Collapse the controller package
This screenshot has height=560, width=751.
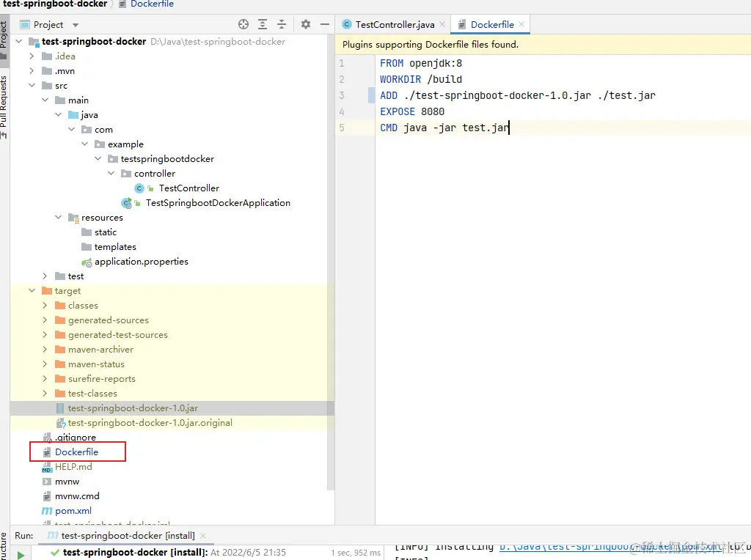point(111,173)
